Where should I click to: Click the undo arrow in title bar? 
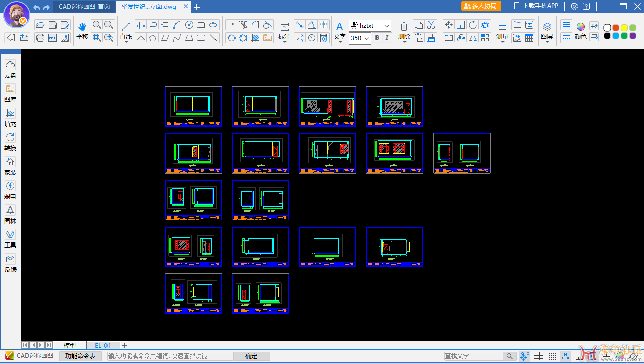coord(37,7)
